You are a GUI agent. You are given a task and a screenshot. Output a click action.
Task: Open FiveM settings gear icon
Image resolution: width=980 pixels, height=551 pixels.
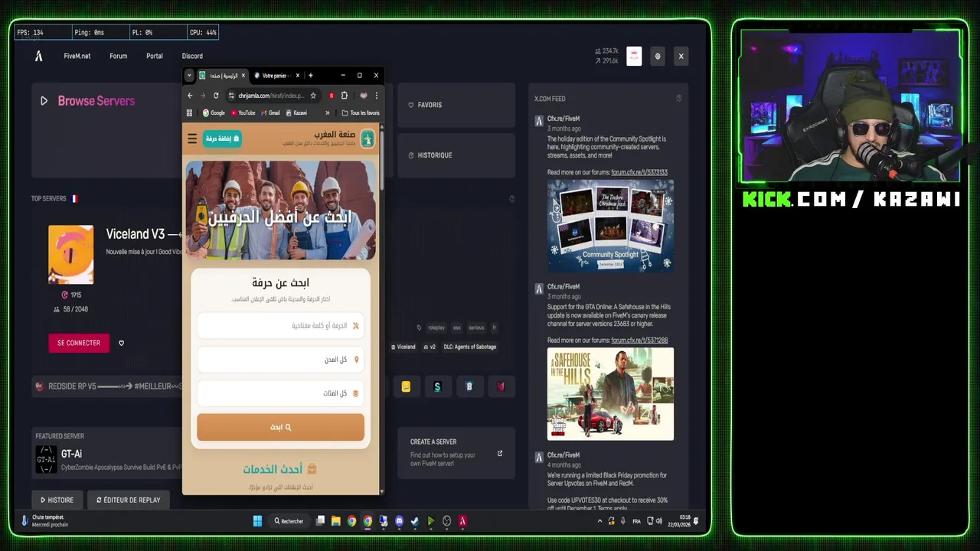pos(657,56)
